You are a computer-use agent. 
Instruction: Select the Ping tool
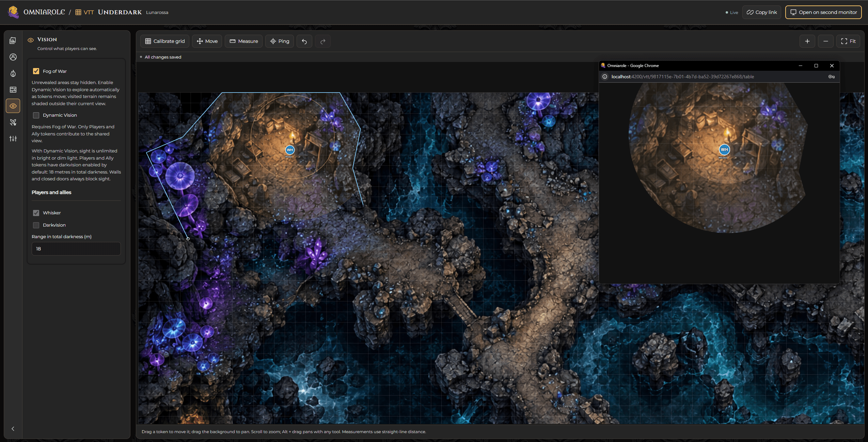coord(280,41)
